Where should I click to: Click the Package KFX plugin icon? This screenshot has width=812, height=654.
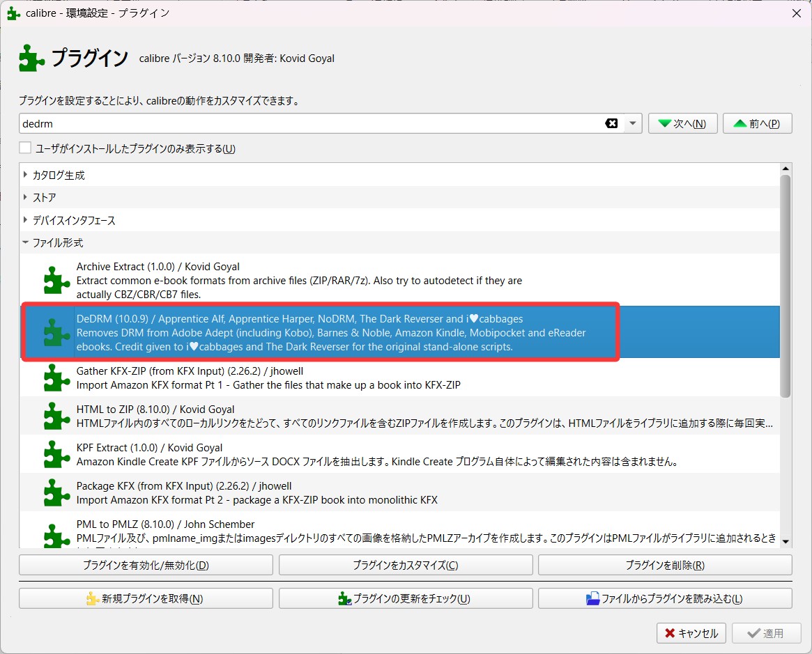pyautogui.click(x=56, y=492)
